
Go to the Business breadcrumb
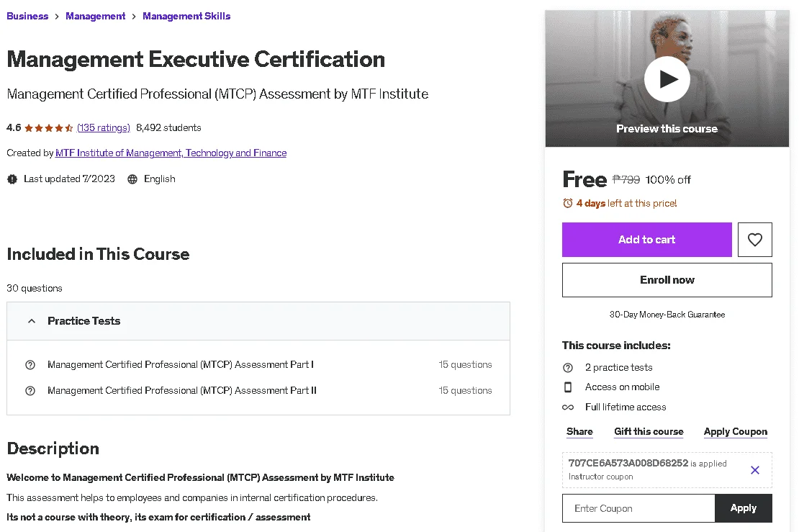(x=27, y=17)
